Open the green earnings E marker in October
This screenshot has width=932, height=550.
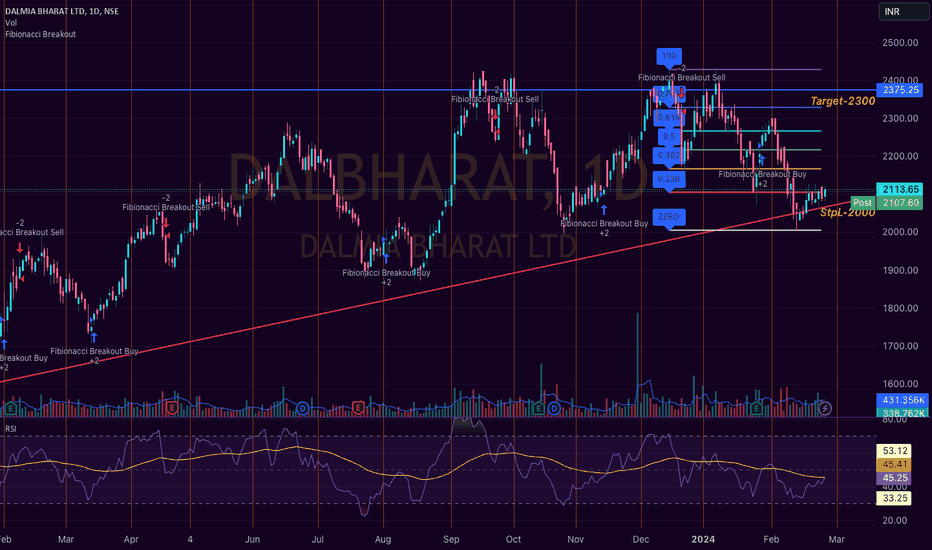(x=539, y=408)
